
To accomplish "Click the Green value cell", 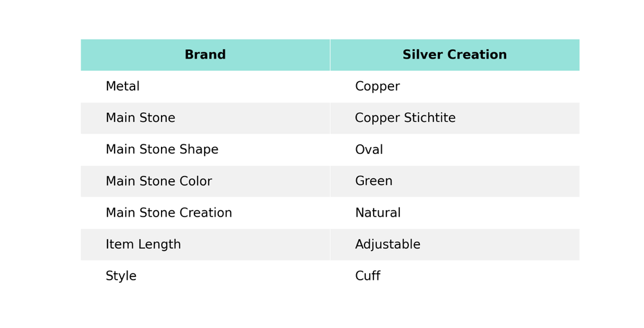I will tap(374, 181).
